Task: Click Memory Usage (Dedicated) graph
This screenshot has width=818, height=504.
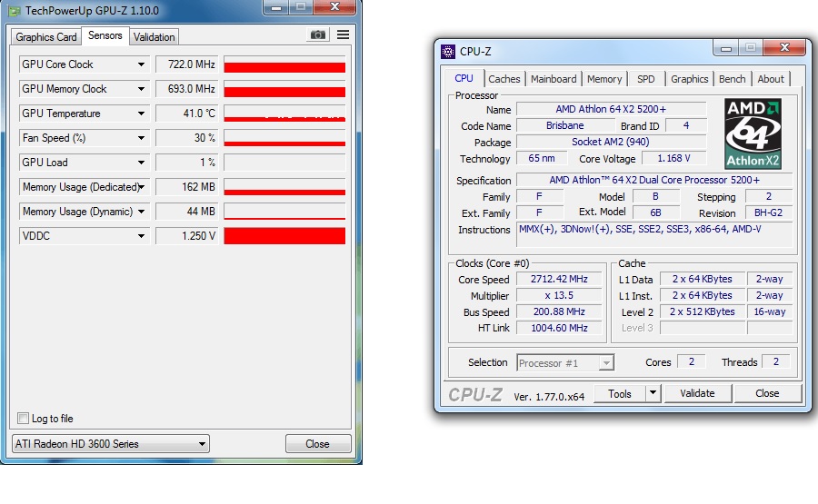Action: coord(284,187)
